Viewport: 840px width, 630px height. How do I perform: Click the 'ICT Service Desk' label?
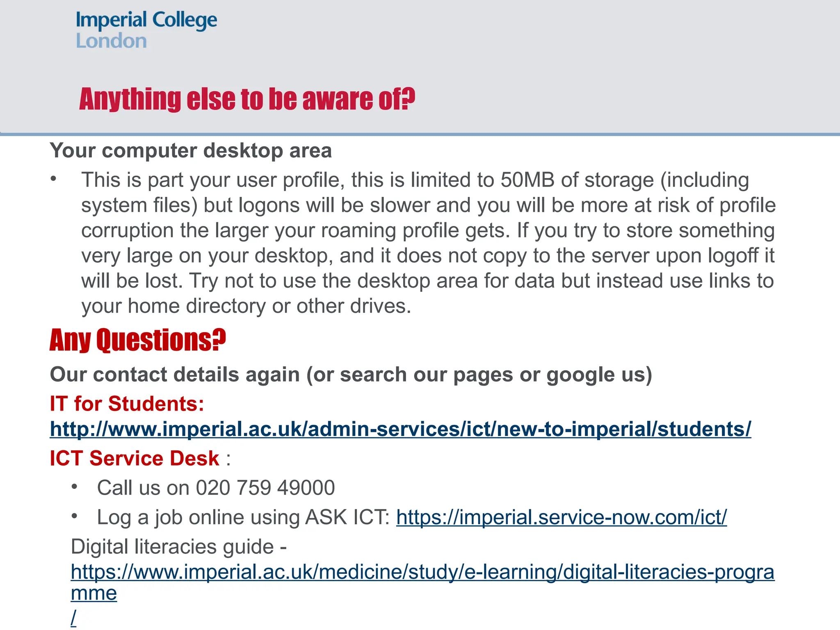click(x=135, y=458)
